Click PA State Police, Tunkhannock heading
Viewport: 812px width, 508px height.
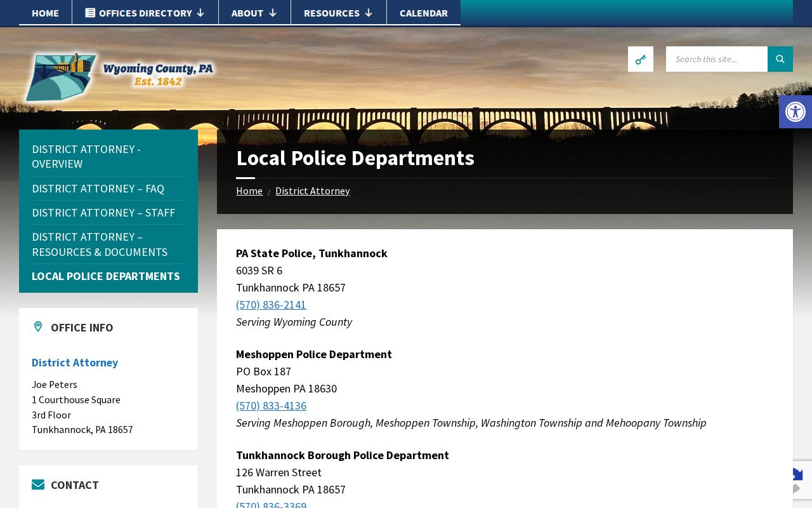click(x=311, y=253)
